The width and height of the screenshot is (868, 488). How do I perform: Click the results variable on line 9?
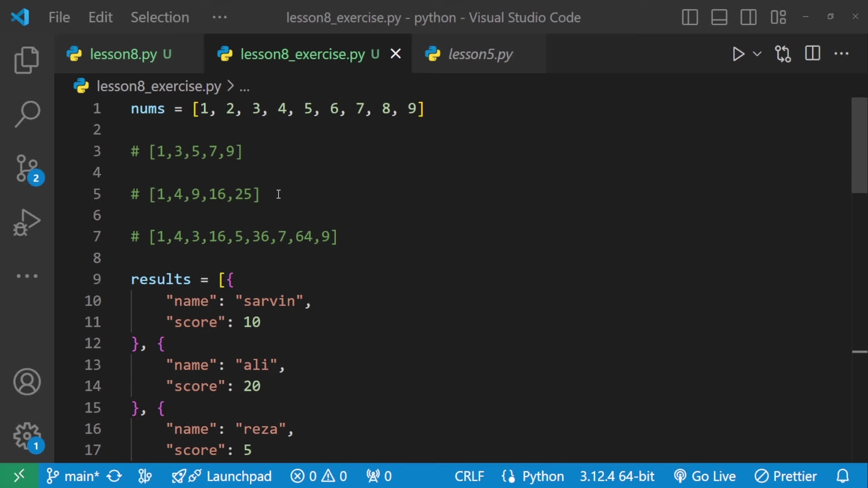[160, 279]
